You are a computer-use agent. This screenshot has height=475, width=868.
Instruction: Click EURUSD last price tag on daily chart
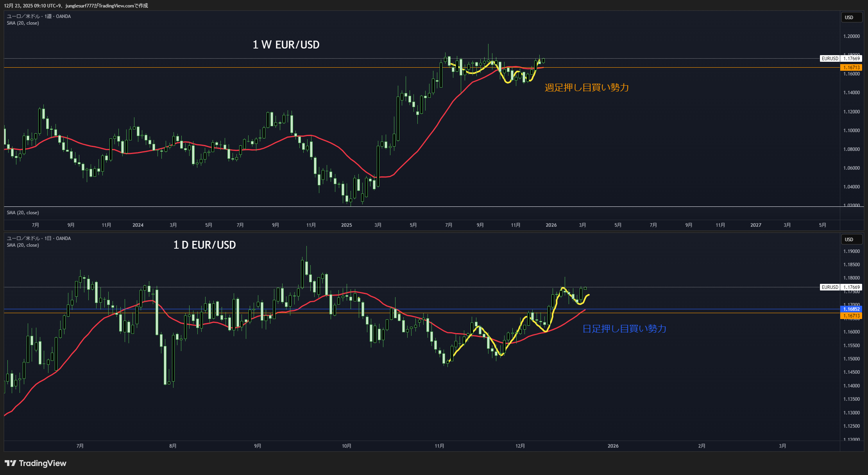click(840, 287)
